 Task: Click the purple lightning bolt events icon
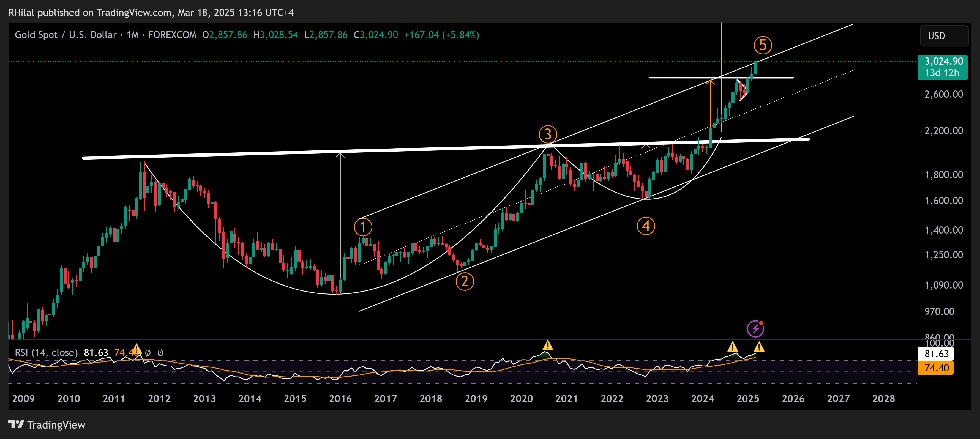coord(755,329)
